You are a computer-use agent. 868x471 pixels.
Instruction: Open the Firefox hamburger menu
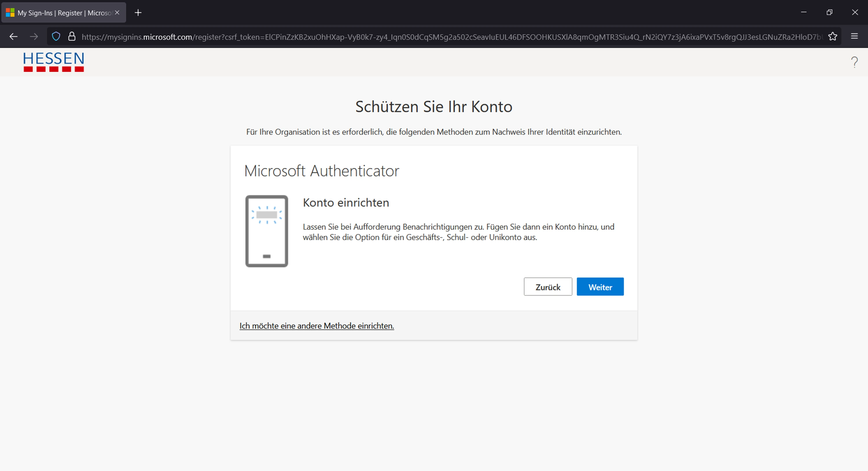tap(854, 36)
